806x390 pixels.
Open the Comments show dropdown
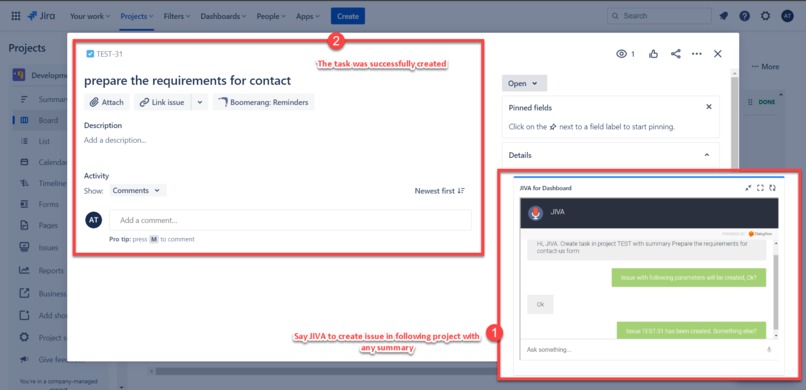pyautogui.click(x=138, y=191)
